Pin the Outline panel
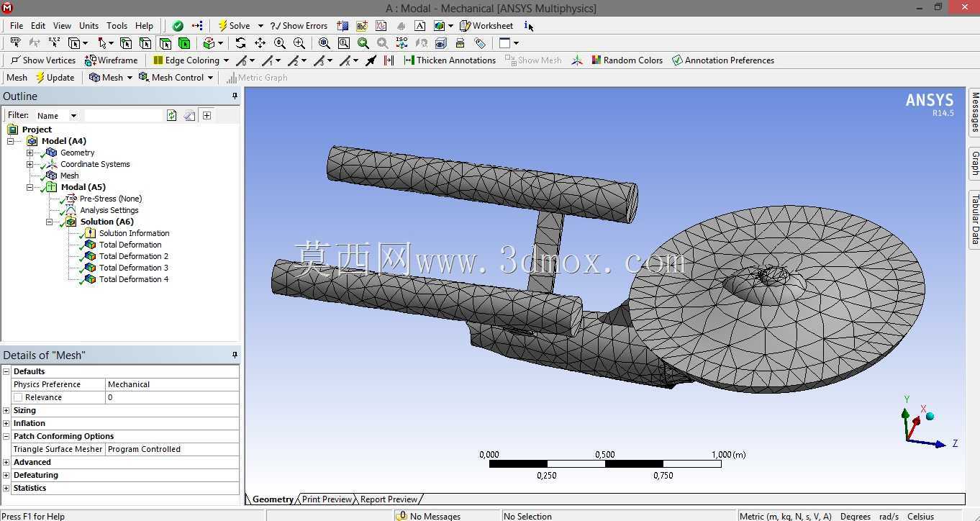This screenshot has height=521, width=980. pyautogui.click(x=235, y=96)
